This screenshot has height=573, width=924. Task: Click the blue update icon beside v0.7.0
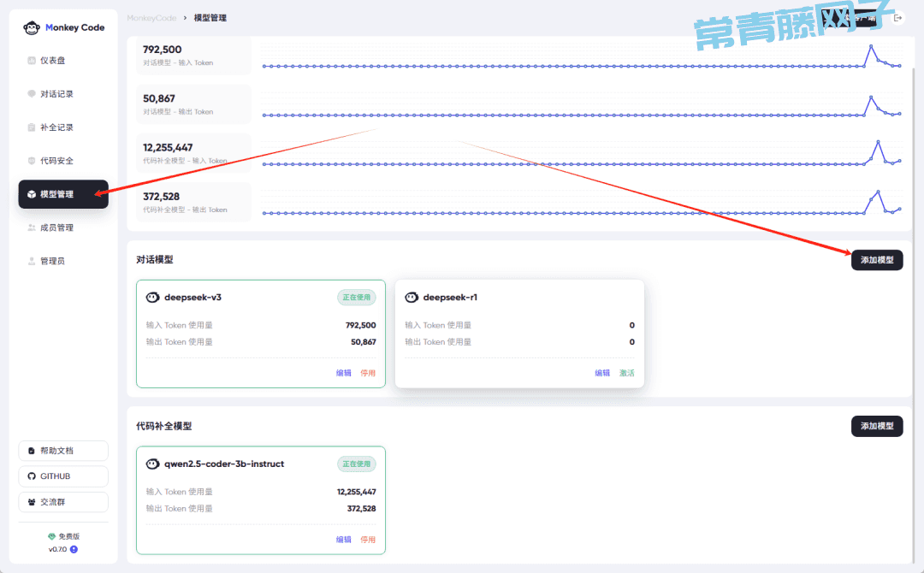pos(74,549)
